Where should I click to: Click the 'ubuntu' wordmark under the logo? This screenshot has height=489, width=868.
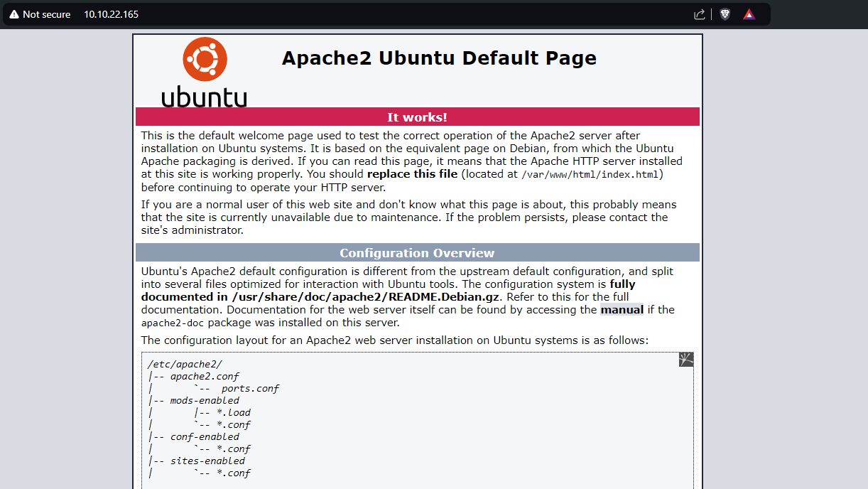[x=205, y=97]
